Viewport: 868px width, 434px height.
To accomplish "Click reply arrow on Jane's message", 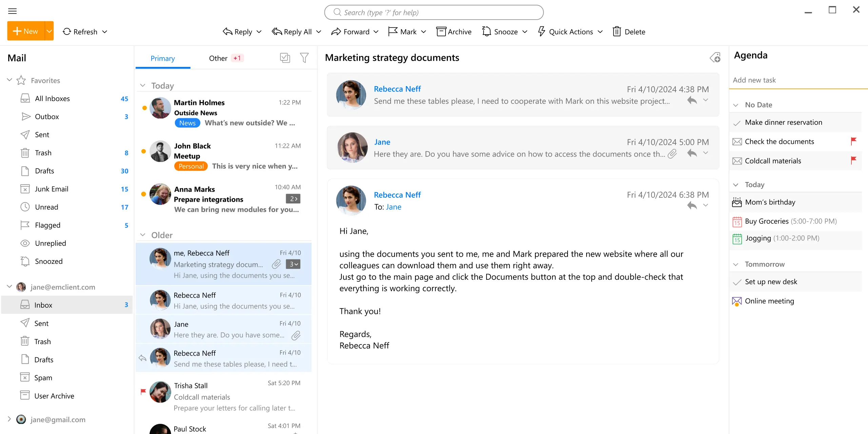I will coord(692,153).
